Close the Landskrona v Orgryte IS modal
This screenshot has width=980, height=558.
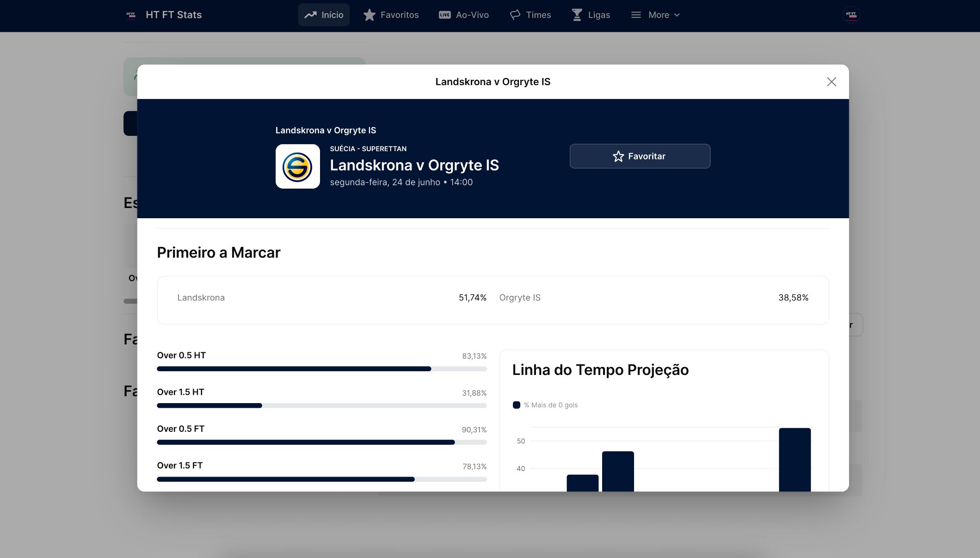point(831,81)
